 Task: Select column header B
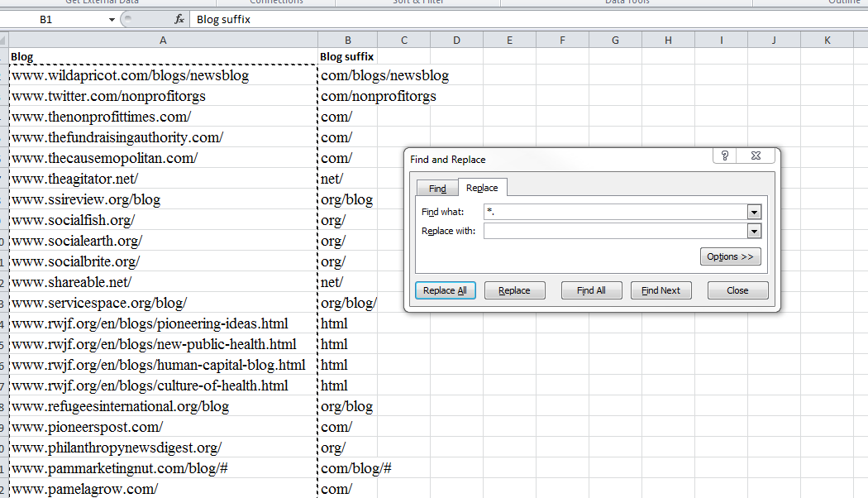click(347, 39)
